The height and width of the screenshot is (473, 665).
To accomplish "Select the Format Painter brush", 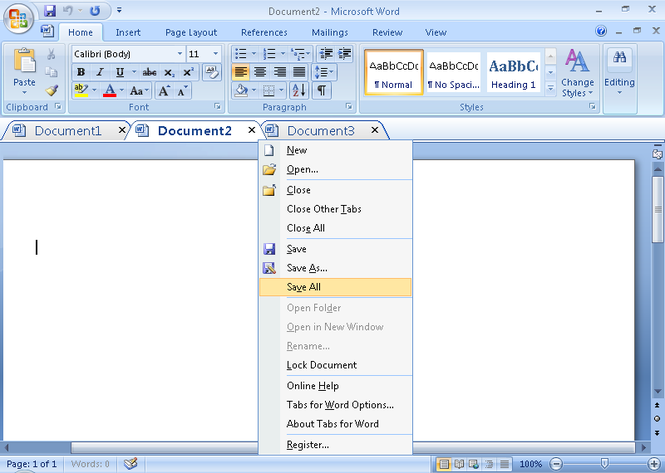I will coord(51,90).
